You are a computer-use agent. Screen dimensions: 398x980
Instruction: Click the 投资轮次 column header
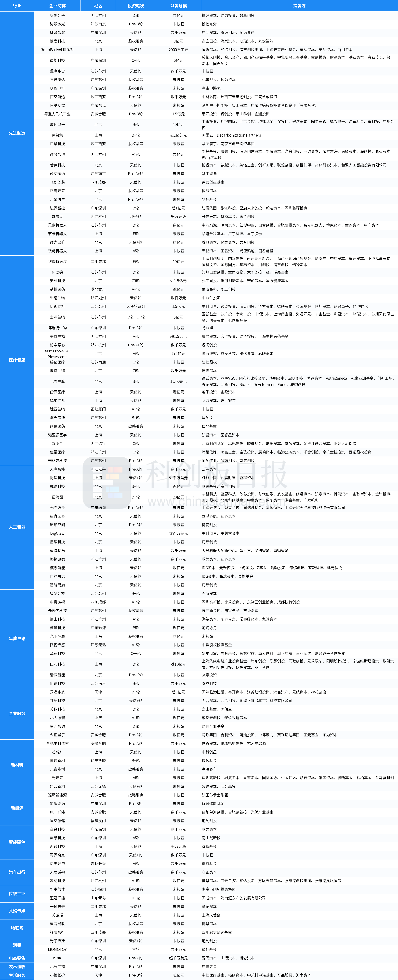136,6
